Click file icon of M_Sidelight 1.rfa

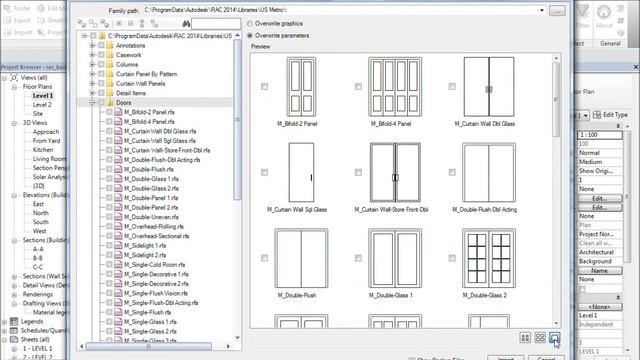(x=118, y=245)
